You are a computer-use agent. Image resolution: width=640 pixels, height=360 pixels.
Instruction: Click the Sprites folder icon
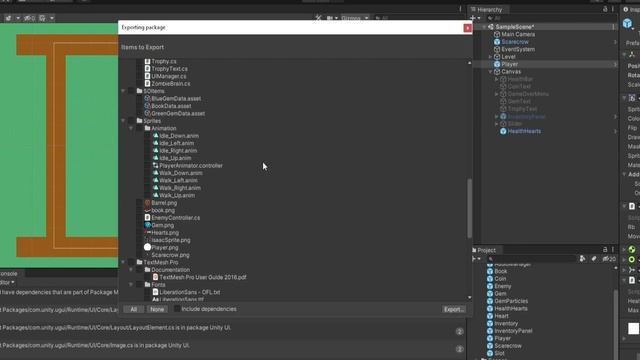[140, 121]
